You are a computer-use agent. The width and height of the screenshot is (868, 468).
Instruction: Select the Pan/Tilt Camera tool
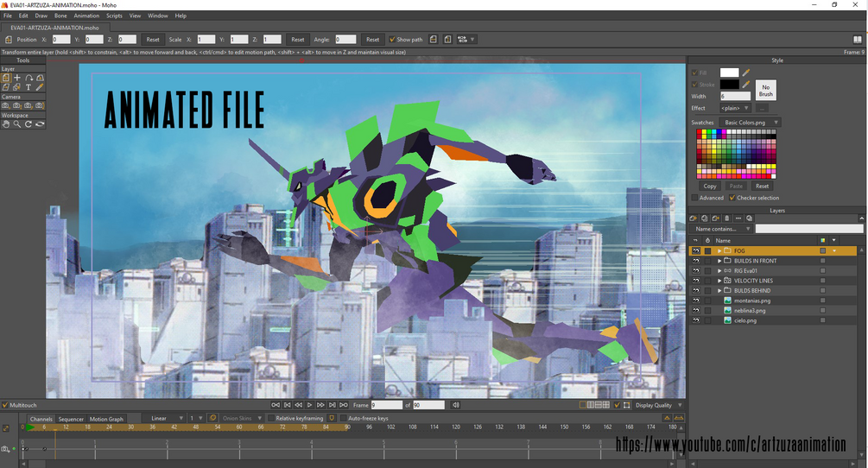coord(40,105)
